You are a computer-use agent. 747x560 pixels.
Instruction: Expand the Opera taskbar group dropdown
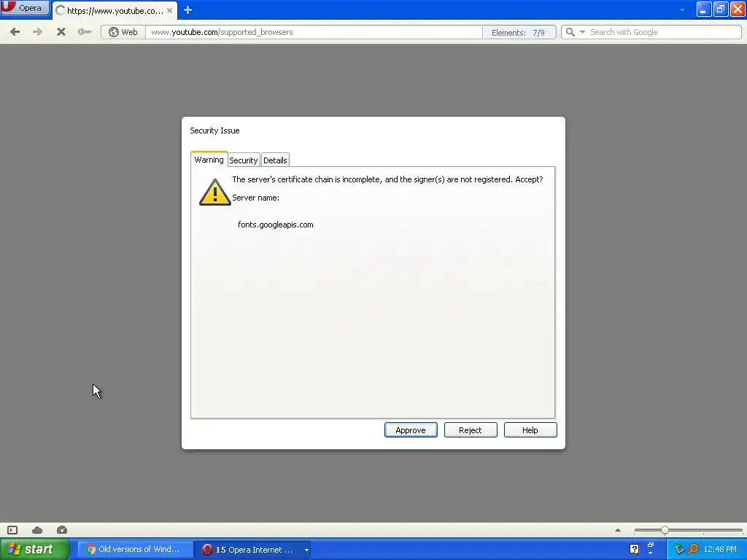click(306, 550)
